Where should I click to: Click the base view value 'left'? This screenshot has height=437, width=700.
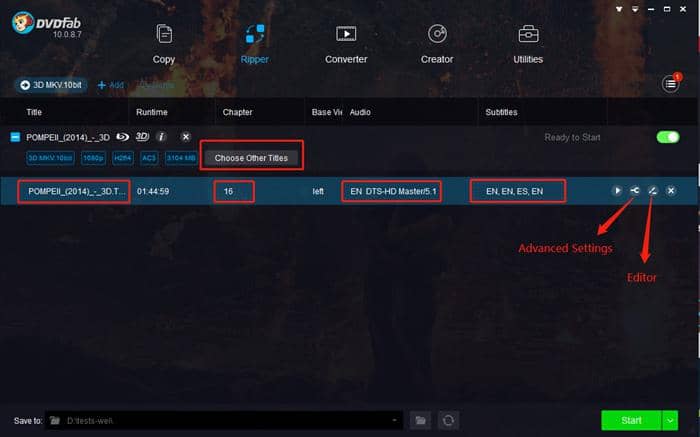pyautogui.click(x=318, y=191)
